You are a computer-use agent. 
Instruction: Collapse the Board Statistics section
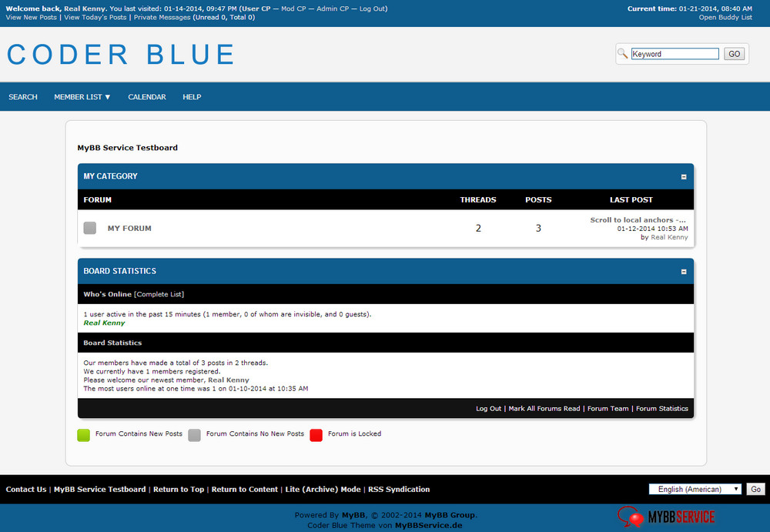click(x=684, y=272)
